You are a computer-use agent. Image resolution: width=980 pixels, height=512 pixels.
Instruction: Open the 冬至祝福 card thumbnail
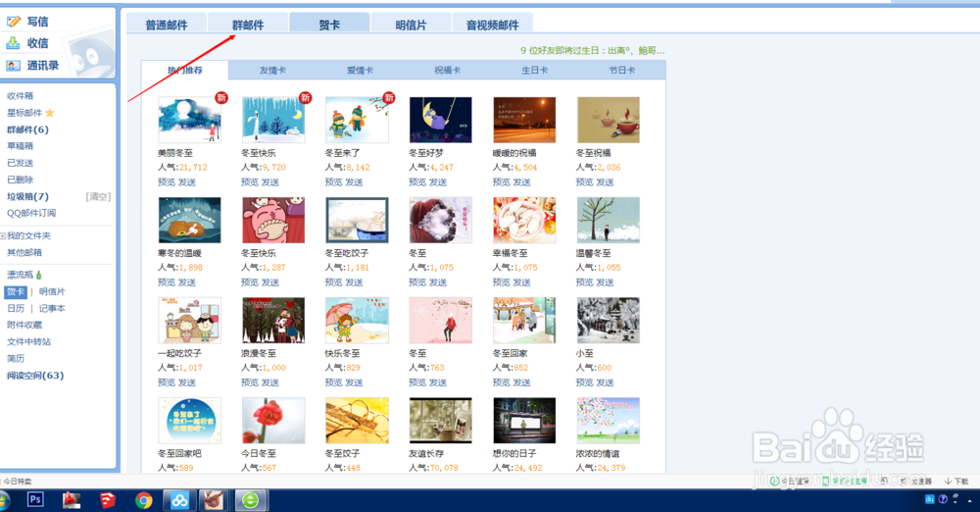(x=609, y=121)
